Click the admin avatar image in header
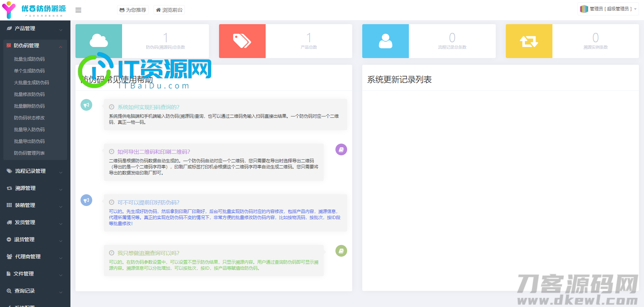 coord(584,9)
